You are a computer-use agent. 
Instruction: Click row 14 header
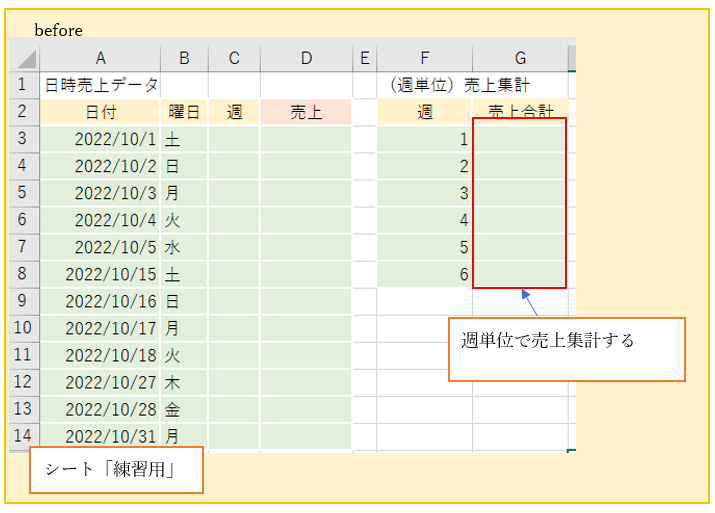coord(24,436)
